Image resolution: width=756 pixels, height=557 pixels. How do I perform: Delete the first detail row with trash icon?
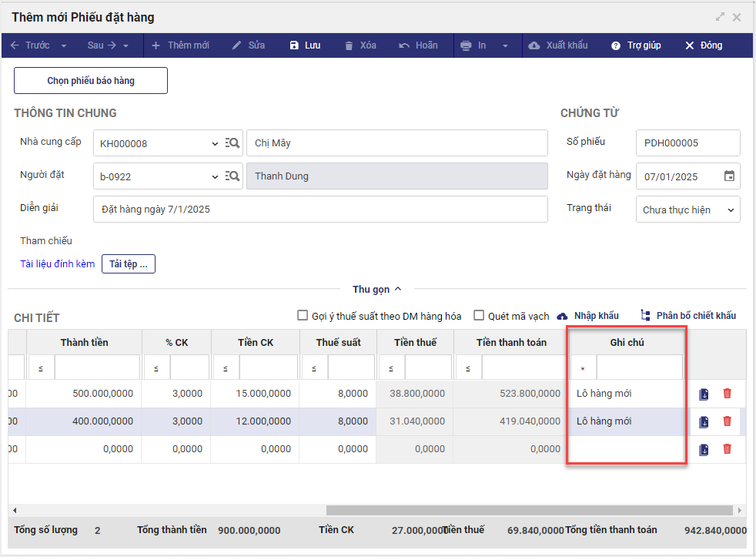(x=727, y=394)
